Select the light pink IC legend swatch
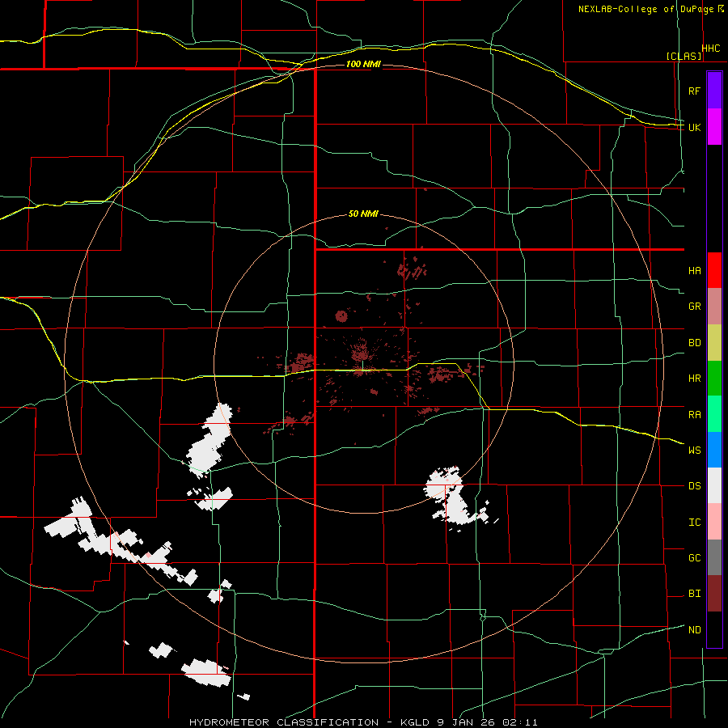 (714, 522)
